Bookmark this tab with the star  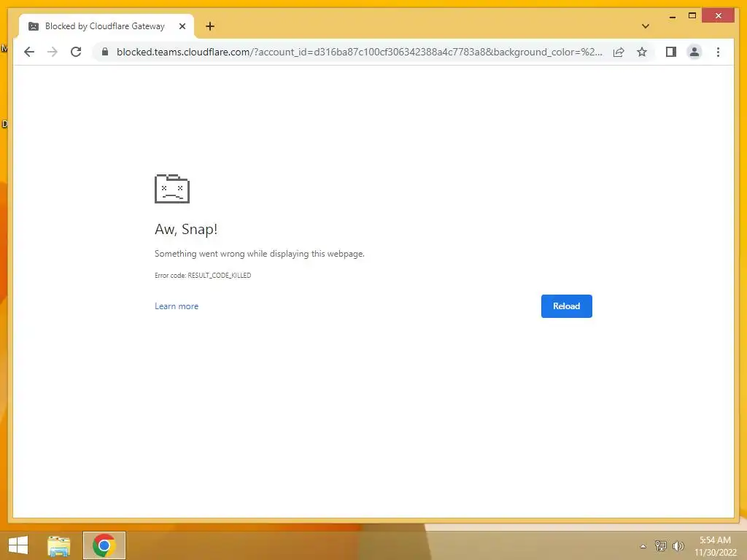pos(642,52)
